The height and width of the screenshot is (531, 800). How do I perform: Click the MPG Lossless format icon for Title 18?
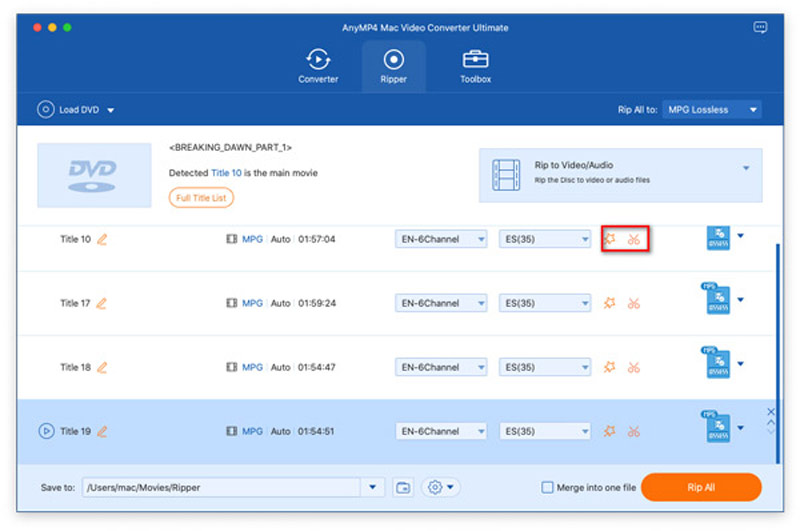(716, 362)
